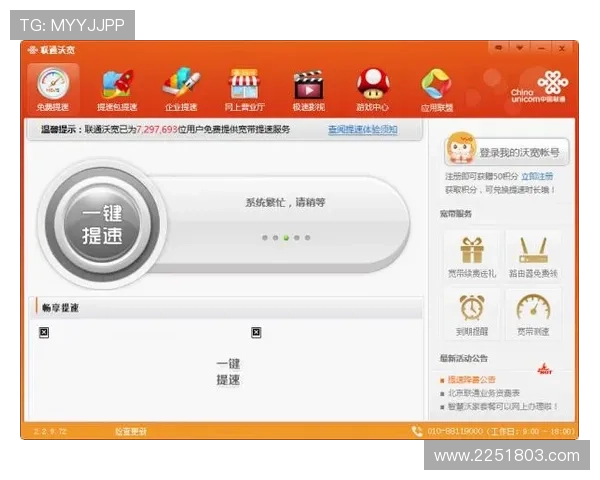The width and height of the screenshot is (600, 480).
Task: Click the message icon in the title bar
Action: pyautogui.click(x=498, y=48)
